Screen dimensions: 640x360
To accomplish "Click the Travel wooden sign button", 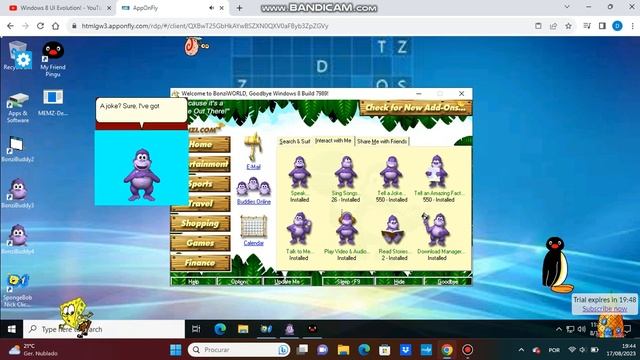I will (x=200, y=203).
